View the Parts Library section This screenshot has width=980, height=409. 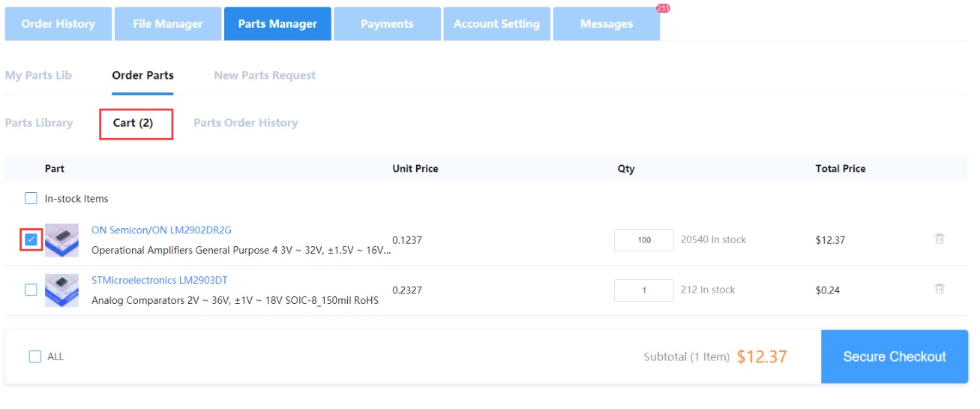[x=39, y=123]
